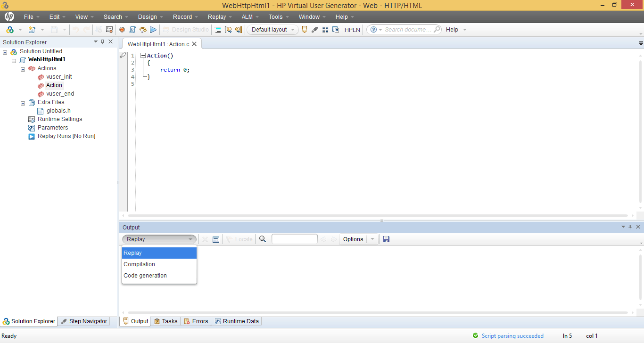Image resolution: width=644 pixels, height=343 pixels.
Task: Collapse the Actions folder node
Action: point(23,69)
